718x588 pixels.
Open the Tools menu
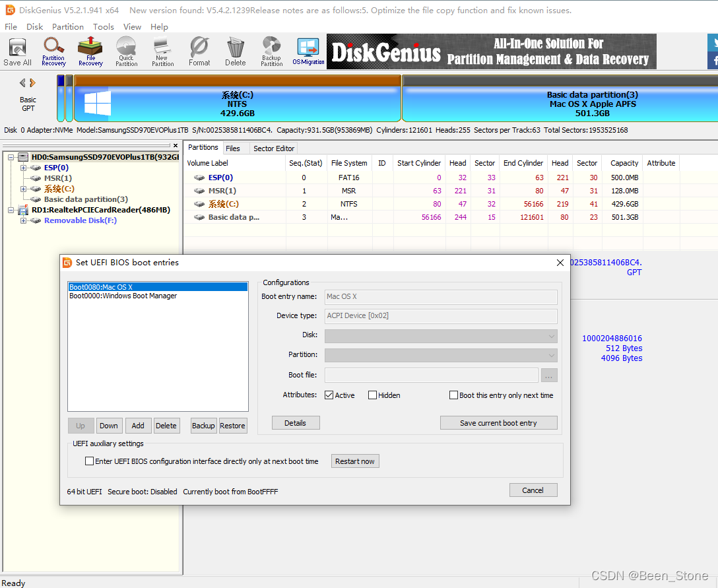(104, 27)
